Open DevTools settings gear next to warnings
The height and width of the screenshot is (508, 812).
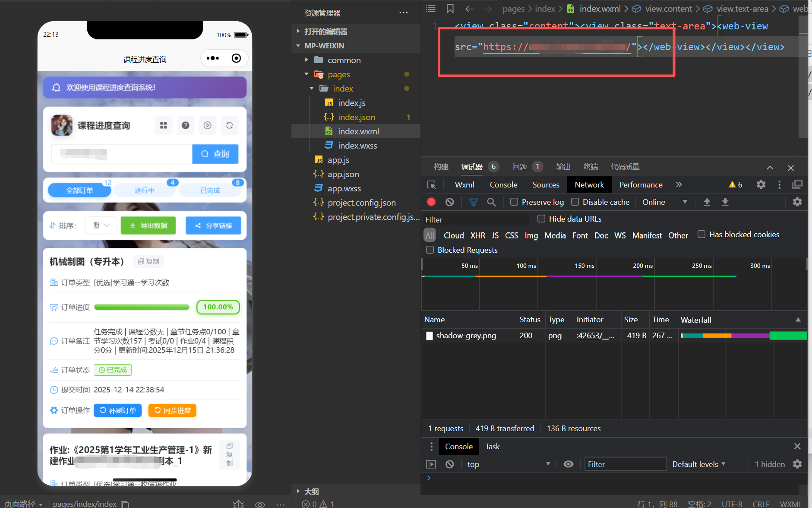pyautogui.click(x=761, y=185)
